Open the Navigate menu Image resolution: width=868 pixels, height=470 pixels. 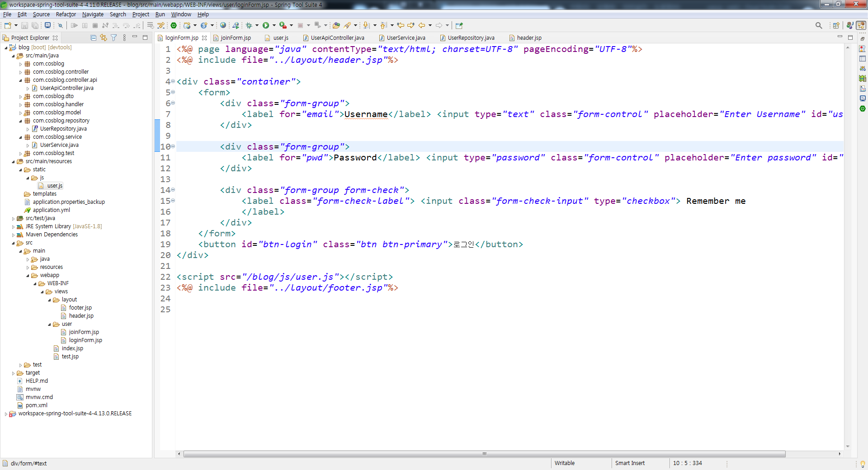tap(93, 14)
